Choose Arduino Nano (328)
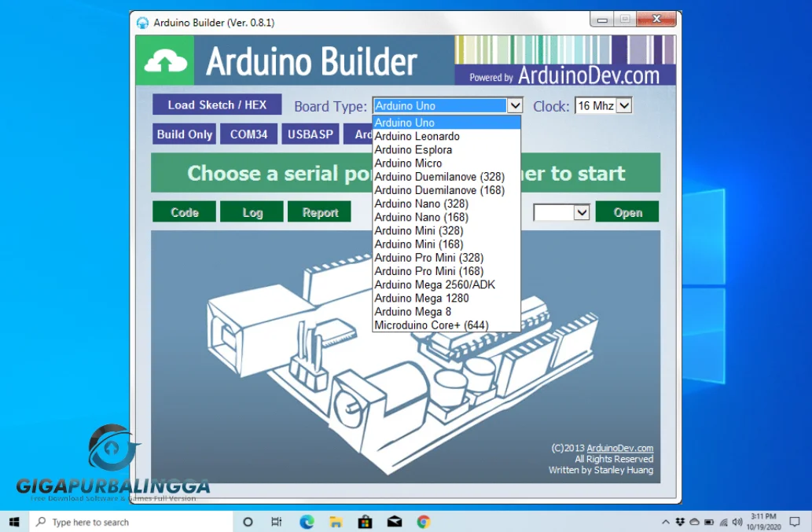Image resolution: width=812 pixels, height=532 pixels. coord(446,204)
